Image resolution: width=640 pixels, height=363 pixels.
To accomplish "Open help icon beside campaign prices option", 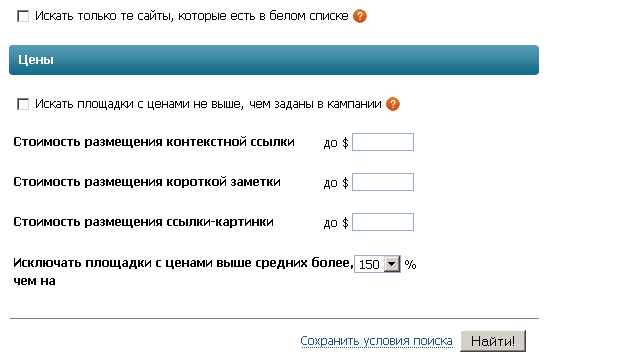I will pos(393,104).
